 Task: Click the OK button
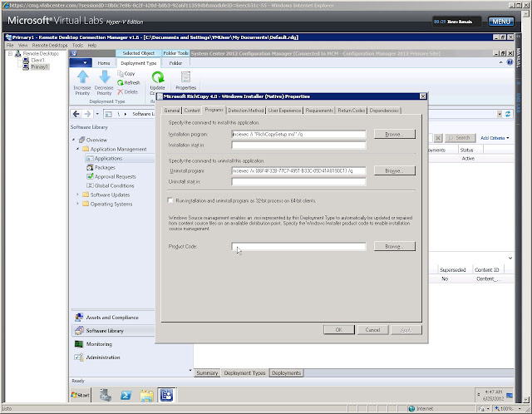(339, 330)
